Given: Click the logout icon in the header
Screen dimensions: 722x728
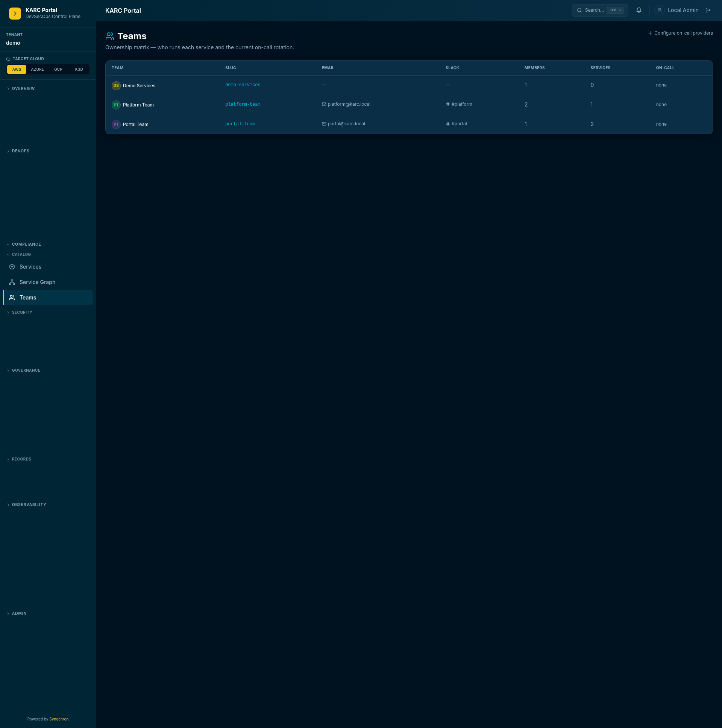Looking at the screenshot, I should click(708, 10).
